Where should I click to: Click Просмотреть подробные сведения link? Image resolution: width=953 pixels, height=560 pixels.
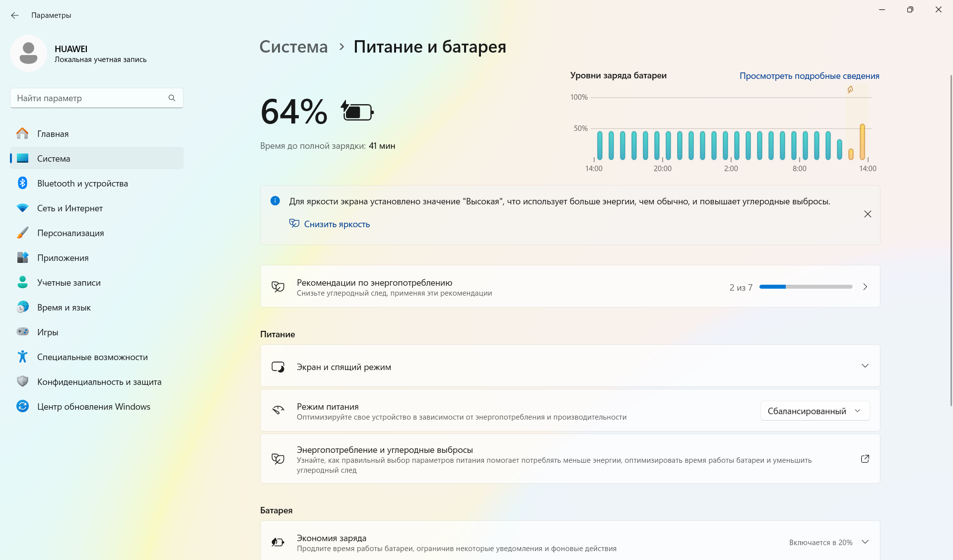tap(809, 76)
